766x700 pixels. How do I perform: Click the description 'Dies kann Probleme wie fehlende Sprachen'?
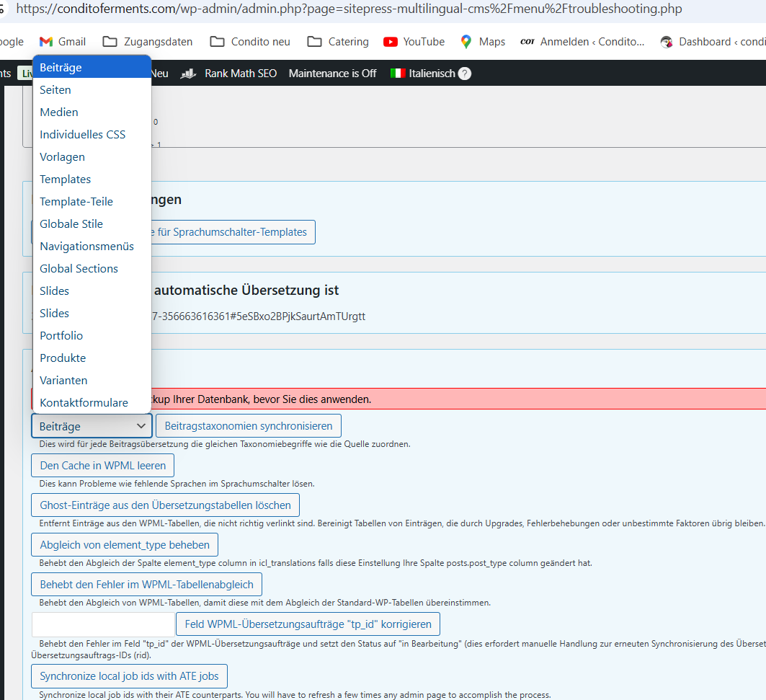pyautogui.click(x=177, y=484)
